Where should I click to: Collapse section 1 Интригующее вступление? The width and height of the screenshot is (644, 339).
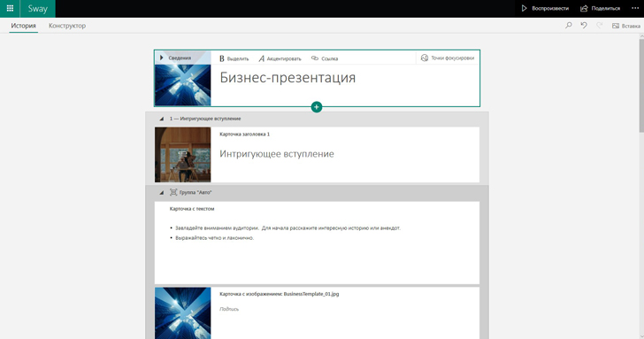click(161, 119)
